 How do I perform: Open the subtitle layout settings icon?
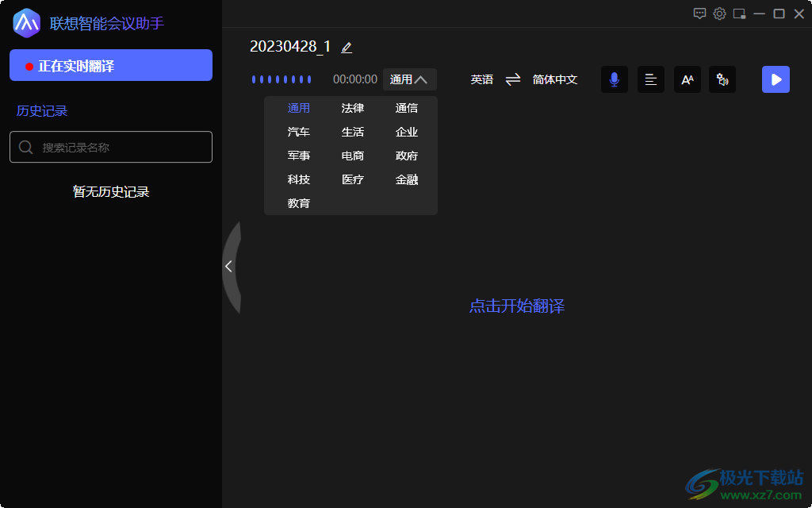[x=650, y=79]
